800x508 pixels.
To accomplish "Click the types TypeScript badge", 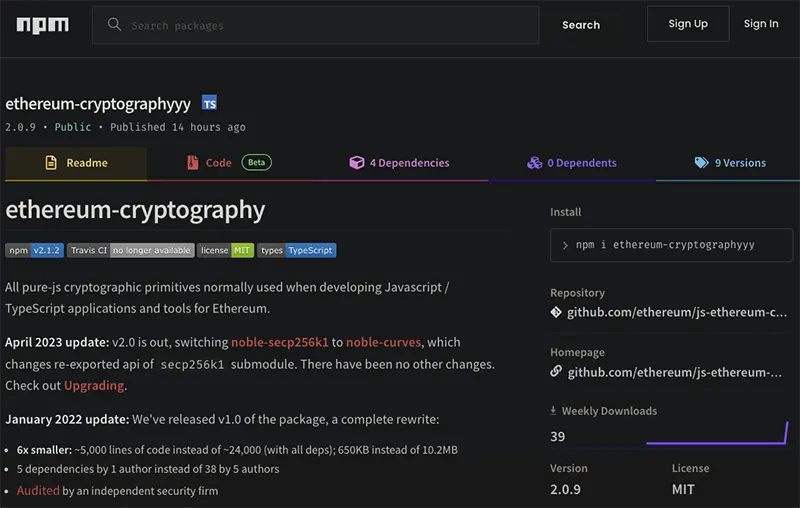I will click(297, 250).
